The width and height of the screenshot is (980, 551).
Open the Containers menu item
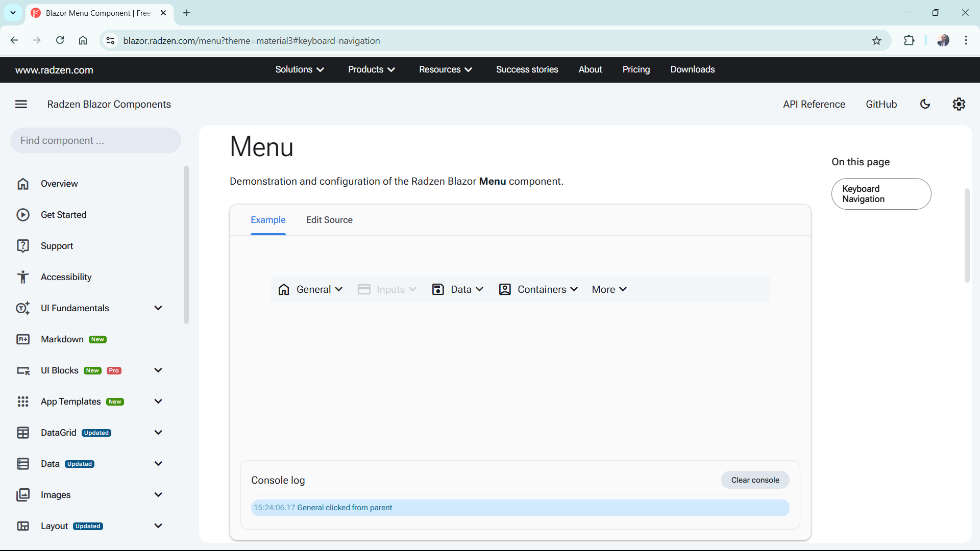538,289
